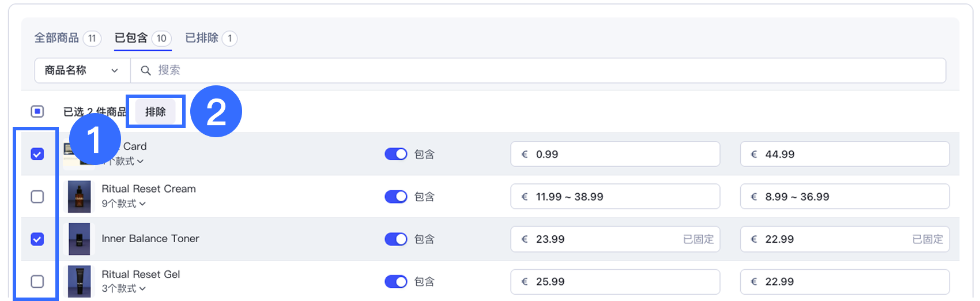Expand Ritual Reset Gel 3个款式 variants
This screenshot has height=301, width=980.
click(123, 288)
